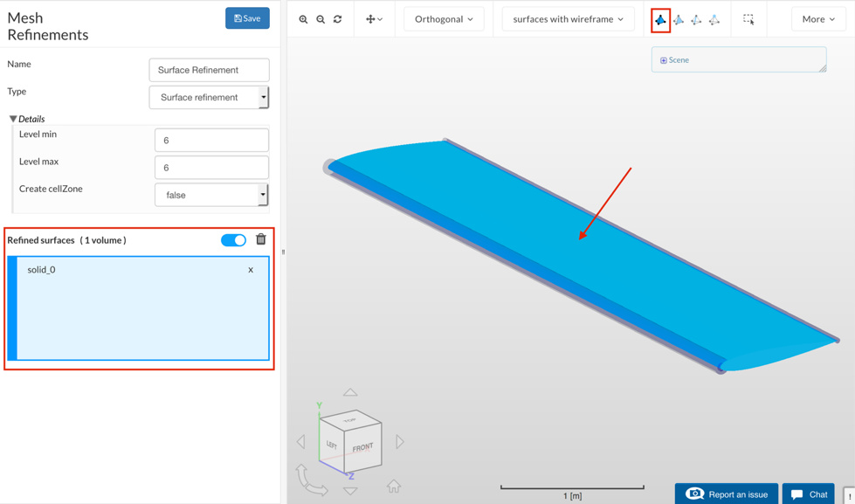
Task: Toggle the Refined surfaces selection switch
Action: (x=233, y=240)
